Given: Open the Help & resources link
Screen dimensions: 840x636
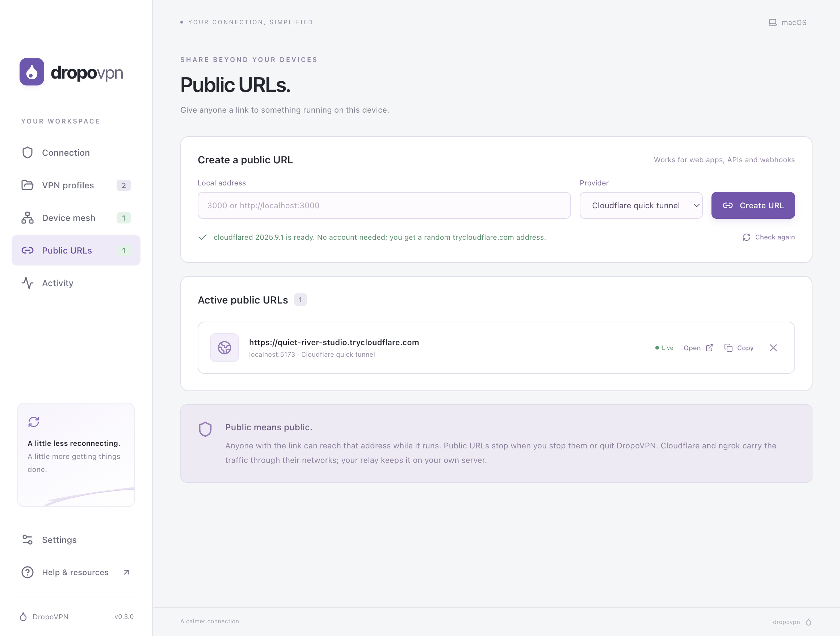Looking at the screenshot, I should pos(76,572).
